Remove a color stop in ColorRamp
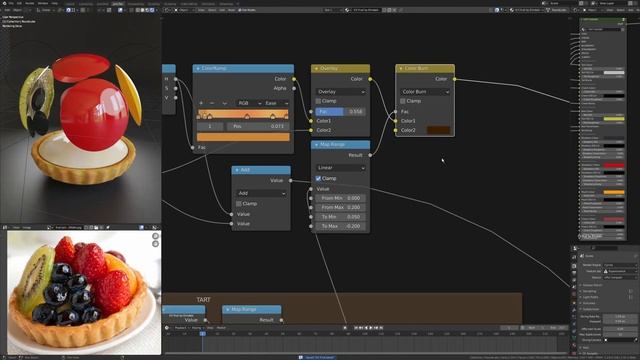The width and height of the screenshot is (640, 360). 212,103
